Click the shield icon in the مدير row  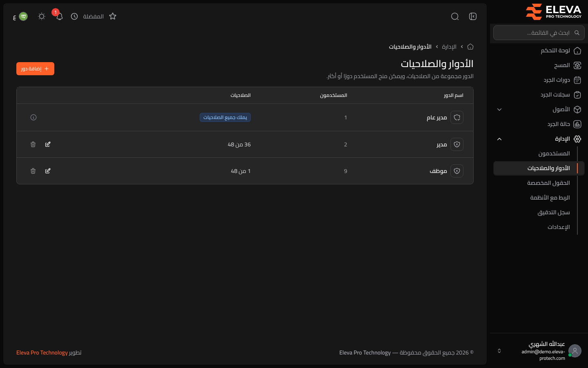pyautogui.click(x=457, y=144)
